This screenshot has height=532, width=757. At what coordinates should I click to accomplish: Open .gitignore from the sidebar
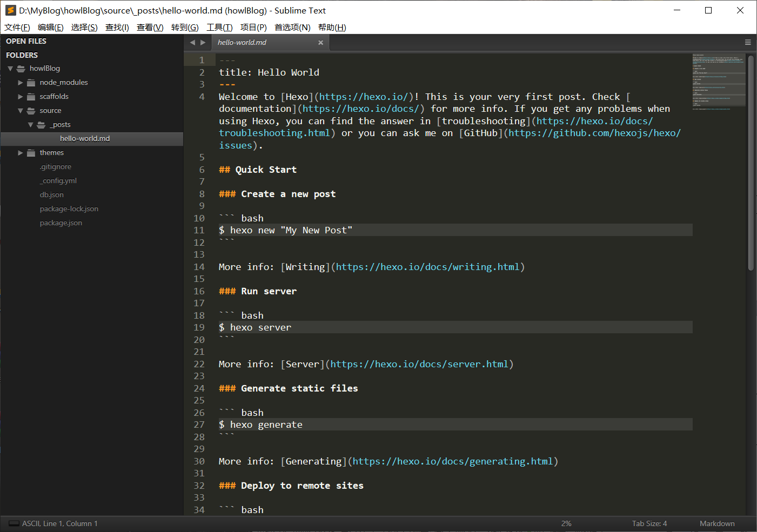click(56, 167)
